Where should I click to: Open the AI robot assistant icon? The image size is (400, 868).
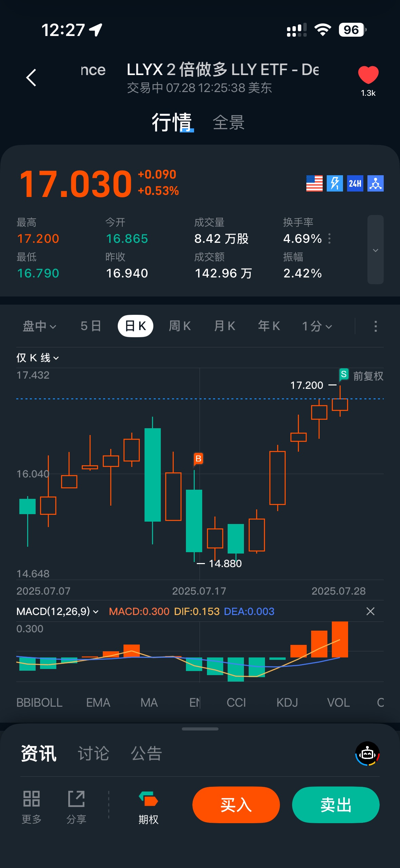(x=367, y=754)
